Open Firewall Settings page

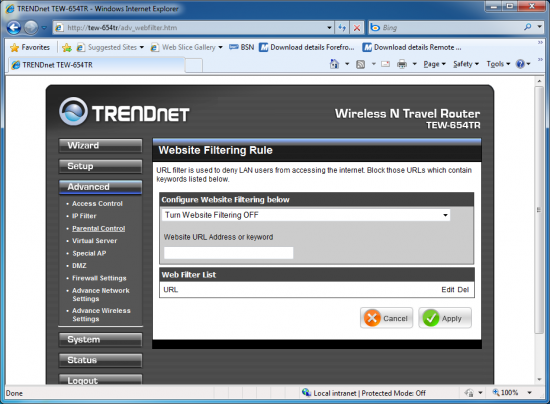coord(99,278)
